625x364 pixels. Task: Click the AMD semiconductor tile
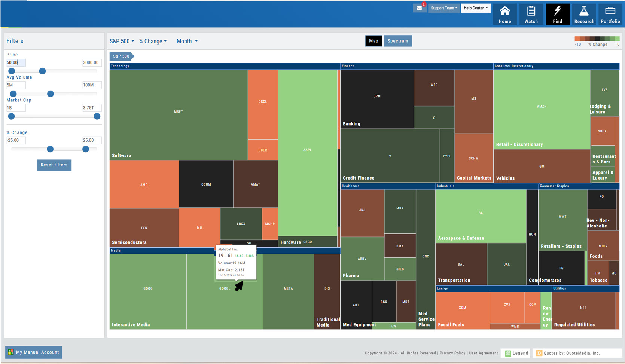(x=144, y=184)
